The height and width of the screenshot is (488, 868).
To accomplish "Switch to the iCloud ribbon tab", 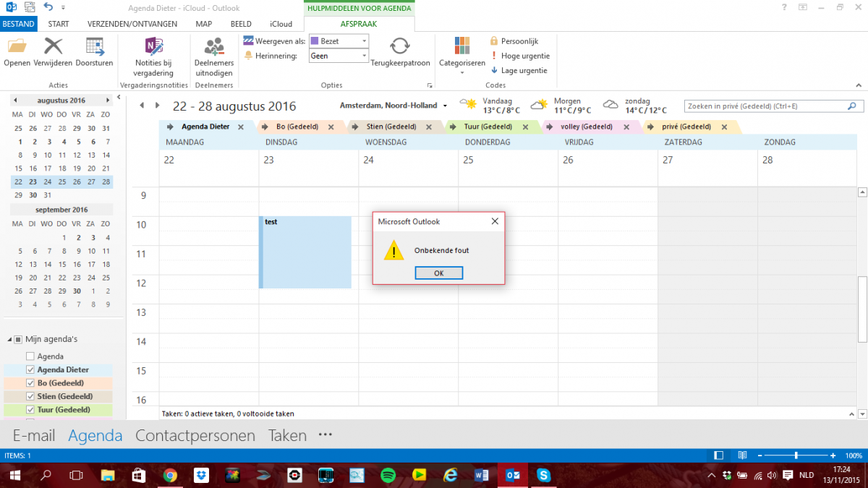I will click(281, 24).
